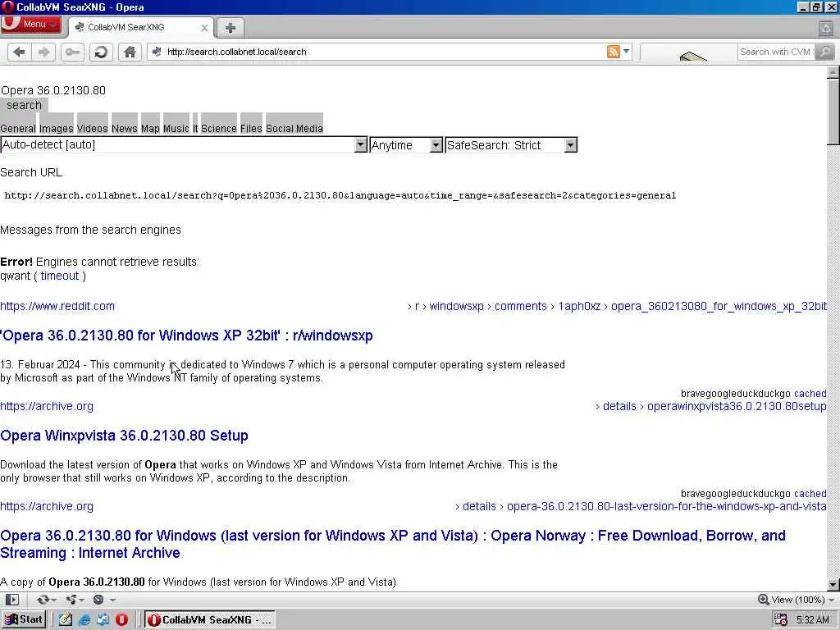Viewport: 840px width, 630px height.
Task: Click the scrollbar up arrow
Action: click(x=833, y=72)
